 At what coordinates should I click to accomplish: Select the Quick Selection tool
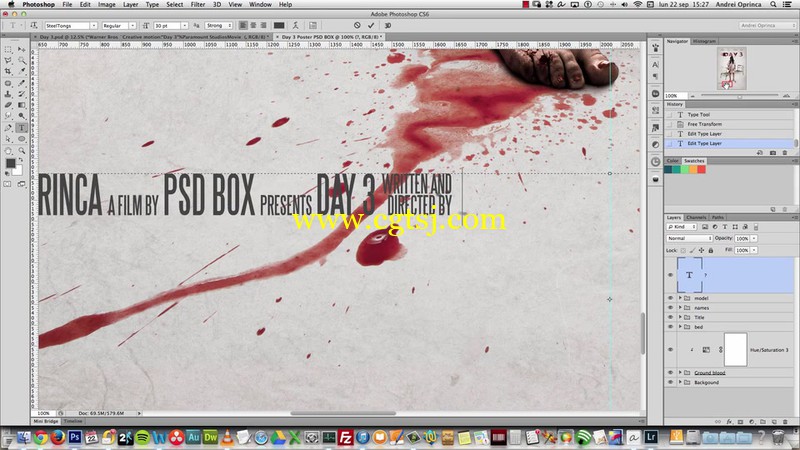(21, 61)
